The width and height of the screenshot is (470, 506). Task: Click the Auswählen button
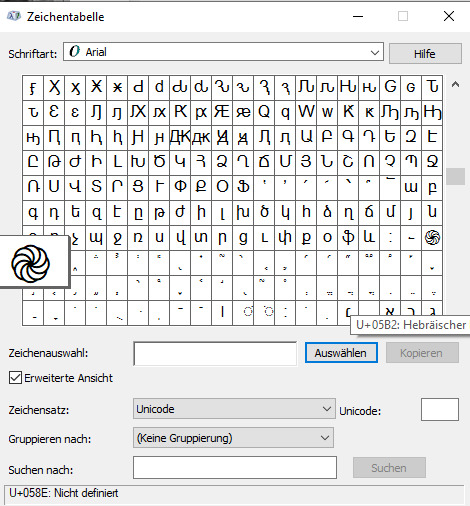(341, 353)
